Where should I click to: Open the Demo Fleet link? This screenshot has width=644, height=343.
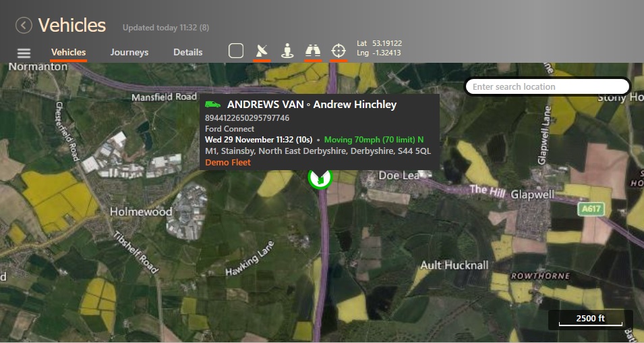pyautogui.click(x=228, y=163)
